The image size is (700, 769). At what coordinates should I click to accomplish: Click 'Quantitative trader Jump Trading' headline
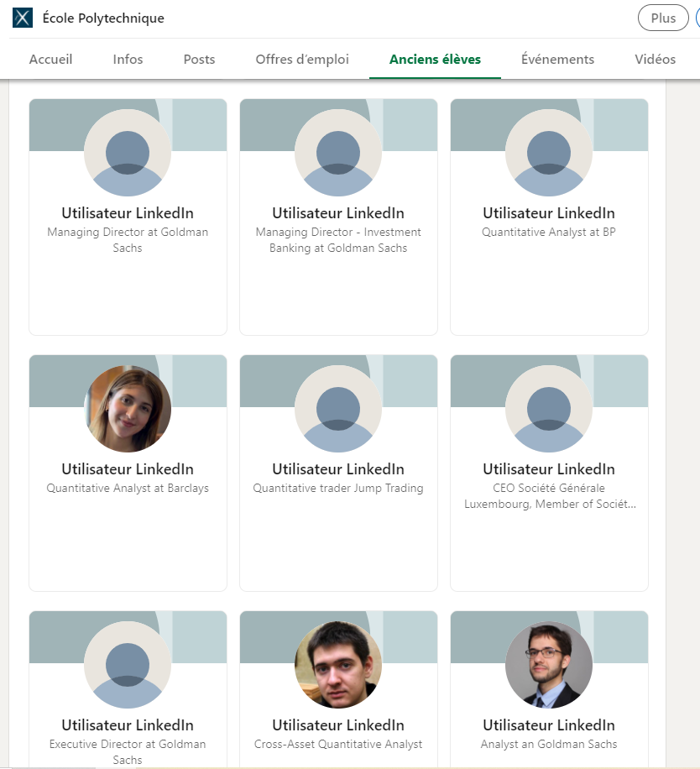click(338, 488)
